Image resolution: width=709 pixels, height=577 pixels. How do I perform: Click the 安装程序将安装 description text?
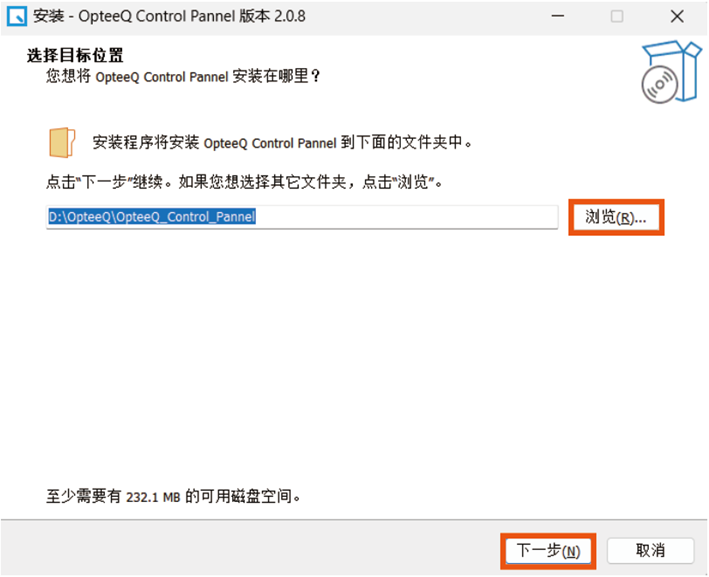[280, 143]
